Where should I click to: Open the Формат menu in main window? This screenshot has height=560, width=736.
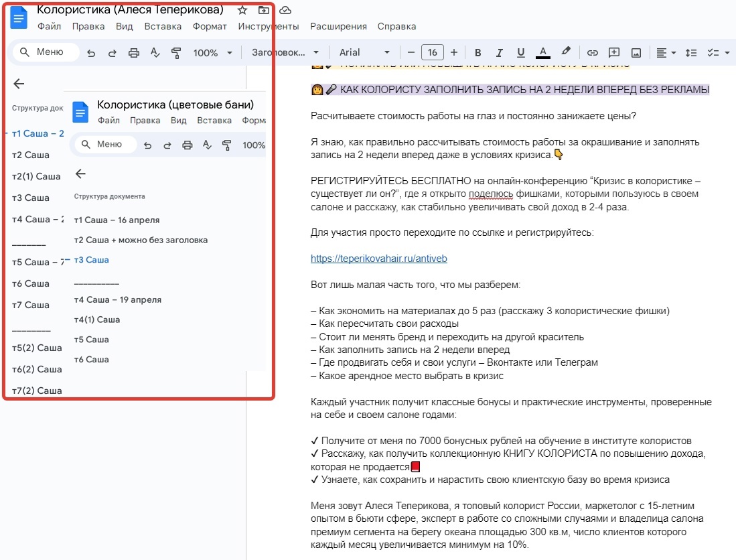click(x=210, y=26)
